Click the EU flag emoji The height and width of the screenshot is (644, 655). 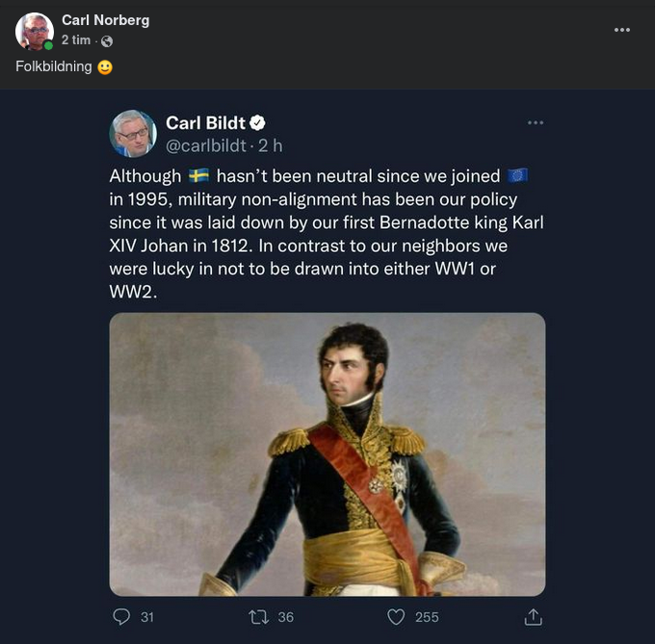click(x=517, y=176)
